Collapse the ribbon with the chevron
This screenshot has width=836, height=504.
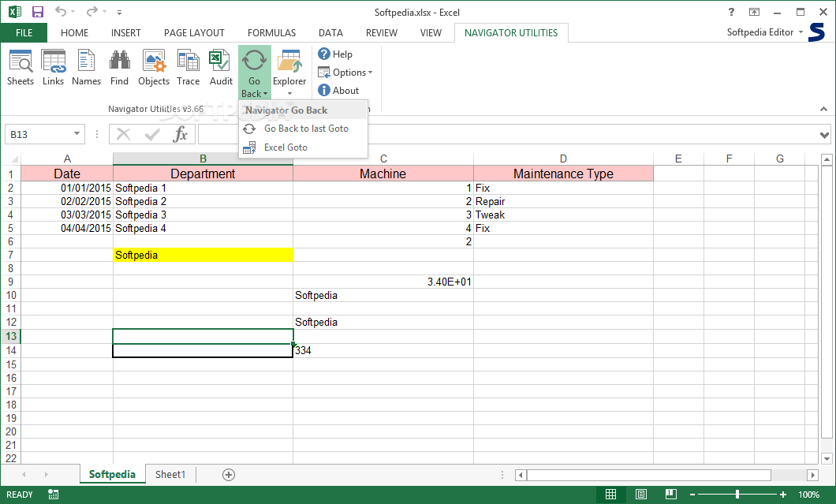tap(823, 109)
